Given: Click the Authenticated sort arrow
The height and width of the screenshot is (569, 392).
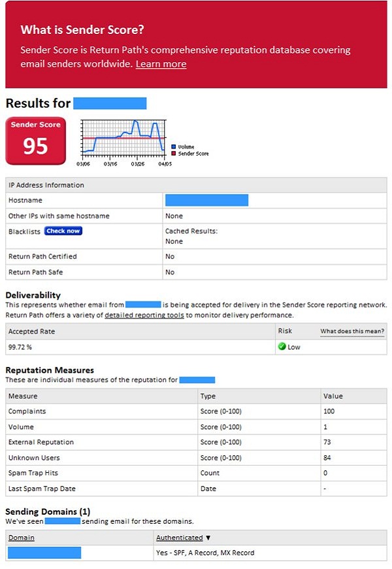Looking at the screenshot, I should (208, 538).
